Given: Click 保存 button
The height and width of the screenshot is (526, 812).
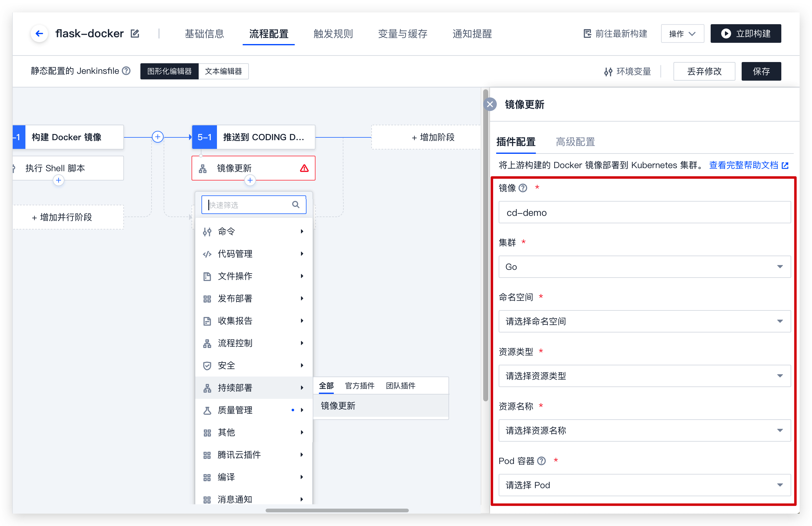Looking at the screenshot, I should pyautogui.click(x=761, y=71).
